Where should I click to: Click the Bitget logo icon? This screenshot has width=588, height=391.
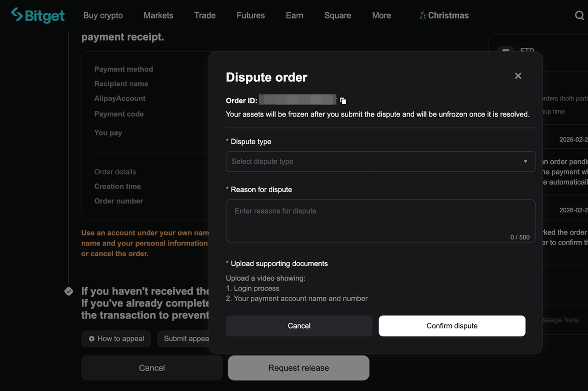17,15
